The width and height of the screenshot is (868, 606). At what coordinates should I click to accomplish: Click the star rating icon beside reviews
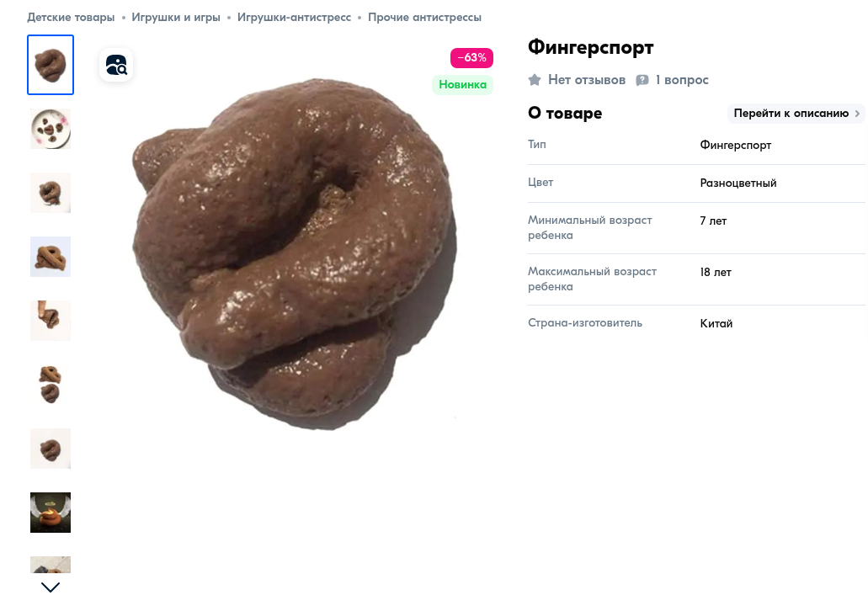535,80
